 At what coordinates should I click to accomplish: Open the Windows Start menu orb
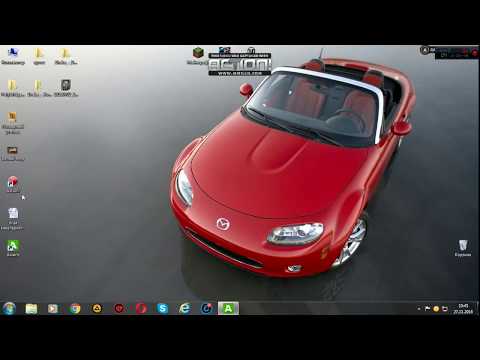(x=9, y=308)
